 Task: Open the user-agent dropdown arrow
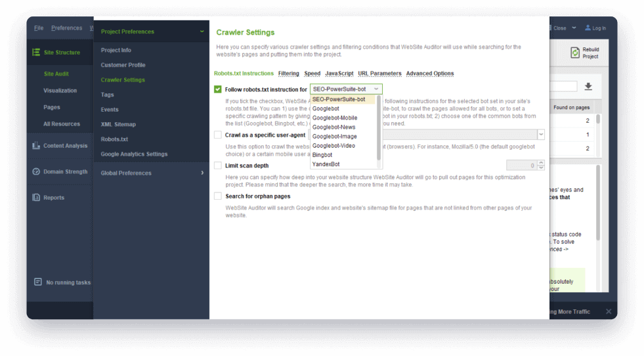pyautogui.click(x=541, y=135)
